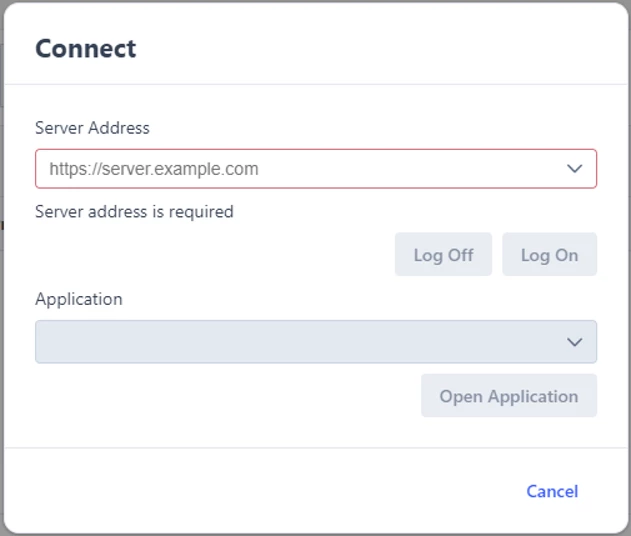631x536 pixels.
Task: Focus the https://server.example.com placeholder text
Action: pos(154,169)
